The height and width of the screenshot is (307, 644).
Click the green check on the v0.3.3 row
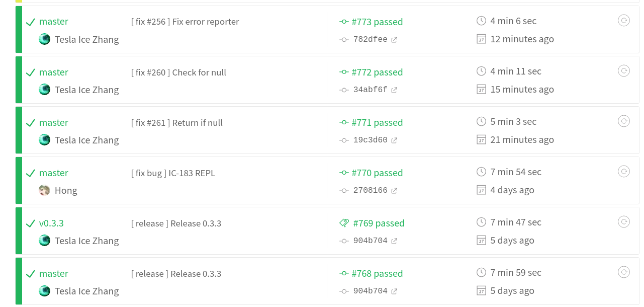pyautogui.click(x=30, y=223)
